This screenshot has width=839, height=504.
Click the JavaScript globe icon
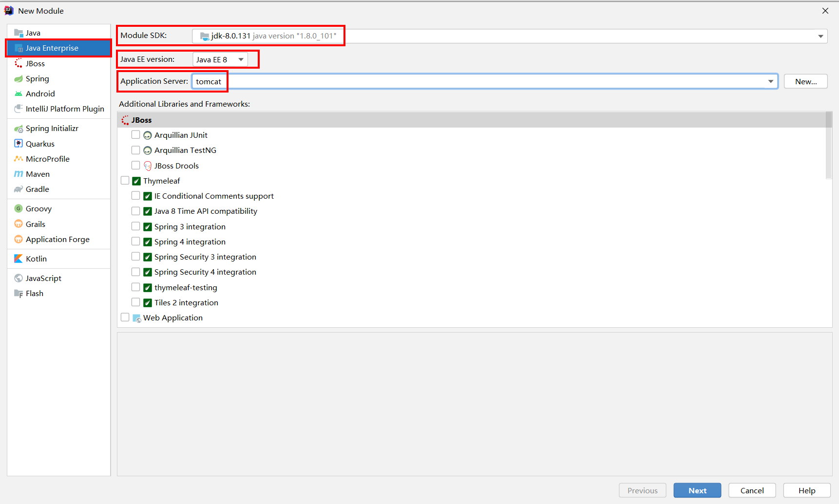[19, 278]
